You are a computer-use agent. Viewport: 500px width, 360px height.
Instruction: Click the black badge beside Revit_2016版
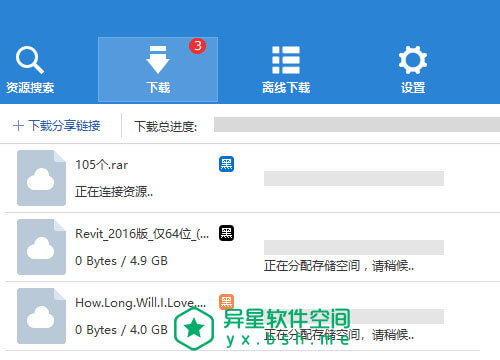226,233
